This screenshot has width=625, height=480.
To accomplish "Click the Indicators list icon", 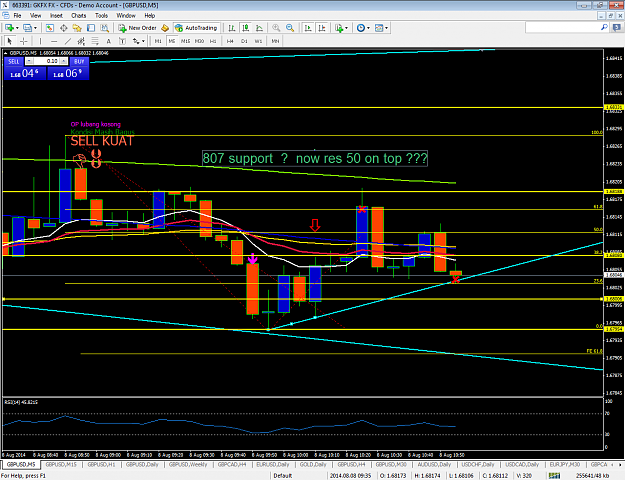I will point(339,28).
